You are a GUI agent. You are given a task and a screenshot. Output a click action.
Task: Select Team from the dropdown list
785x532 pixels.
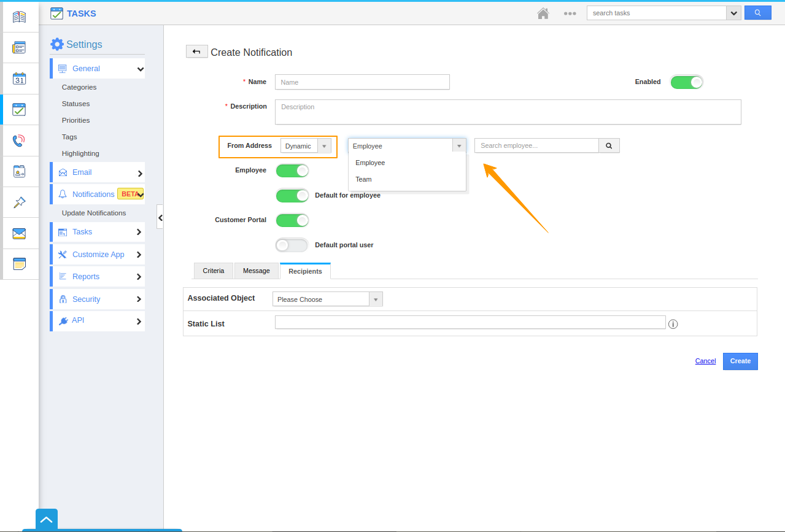click(x=364, y=179)
